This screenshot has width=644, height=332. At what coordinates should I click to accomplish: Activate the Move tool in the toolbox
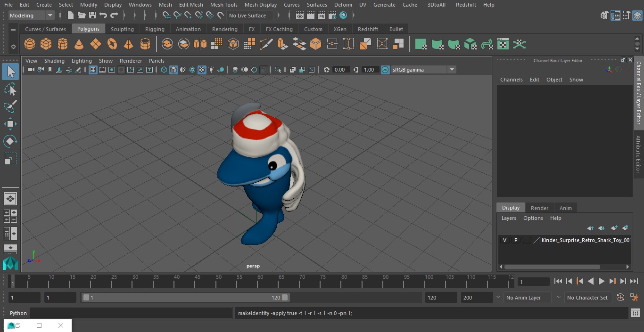10,124
